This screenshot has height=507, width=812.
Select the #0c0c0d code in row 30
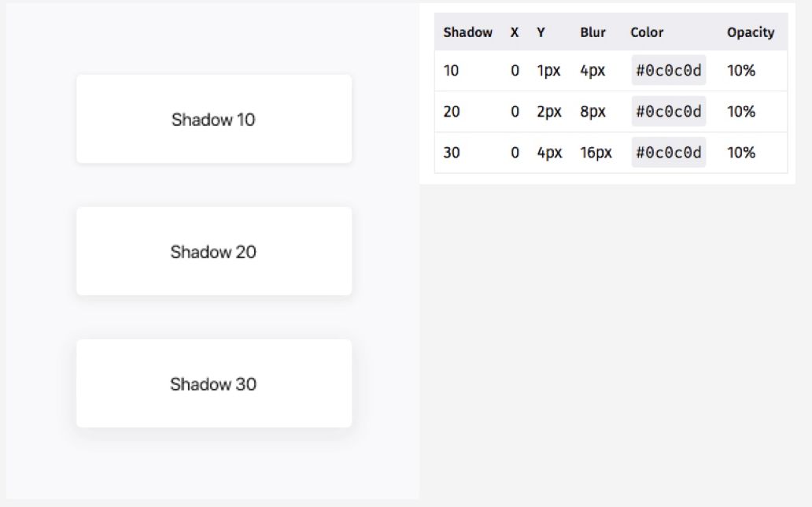[x=668, y=153]
